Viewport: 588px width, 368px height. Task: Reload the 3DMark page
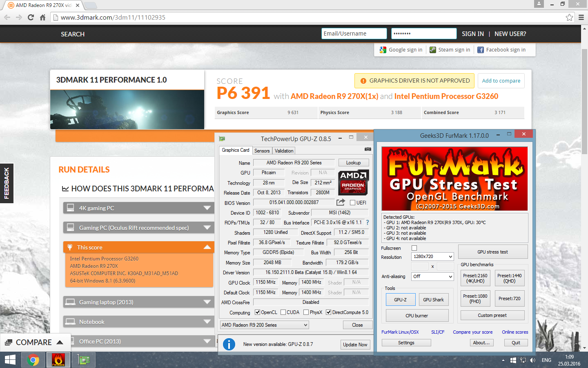point(30,17)
